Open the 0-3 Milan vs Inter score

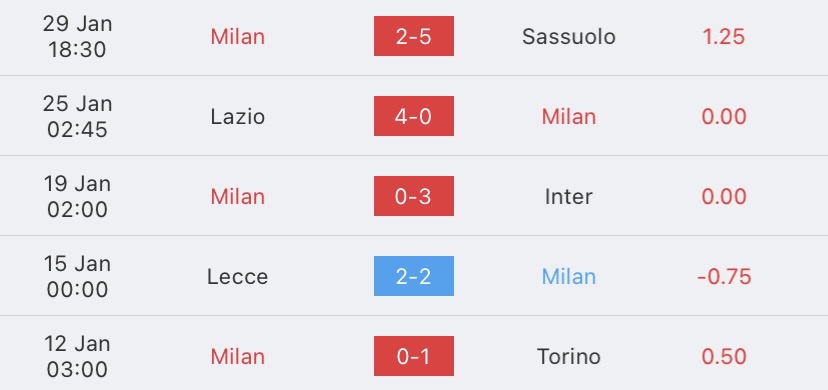[413, 196]
